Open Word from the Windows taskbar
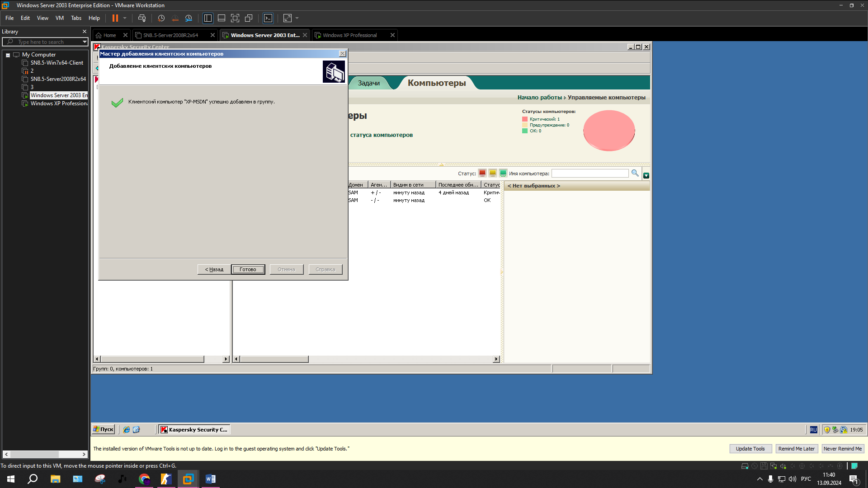 [x=211, y=479]
